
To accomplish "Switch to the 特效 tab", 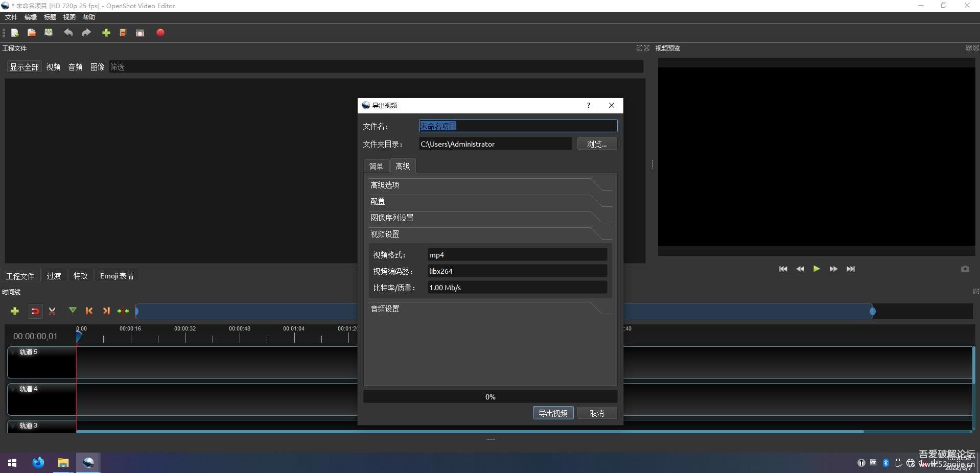I will (x=80, y=276).
